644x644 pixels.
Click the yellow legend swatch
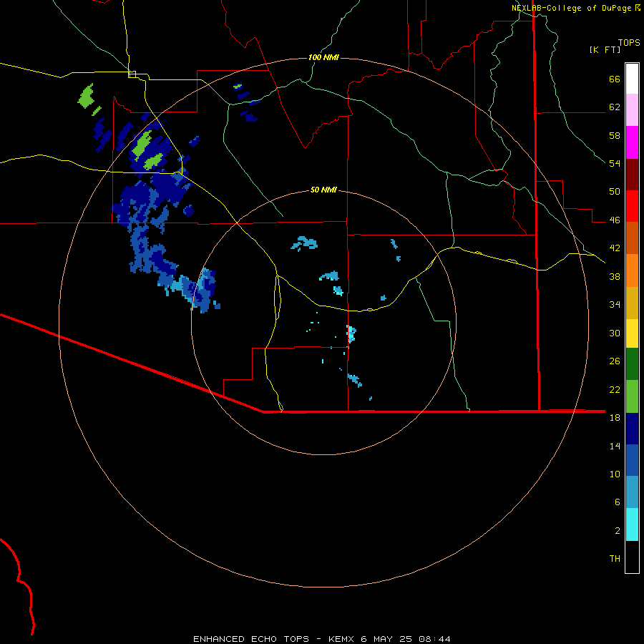632,333
